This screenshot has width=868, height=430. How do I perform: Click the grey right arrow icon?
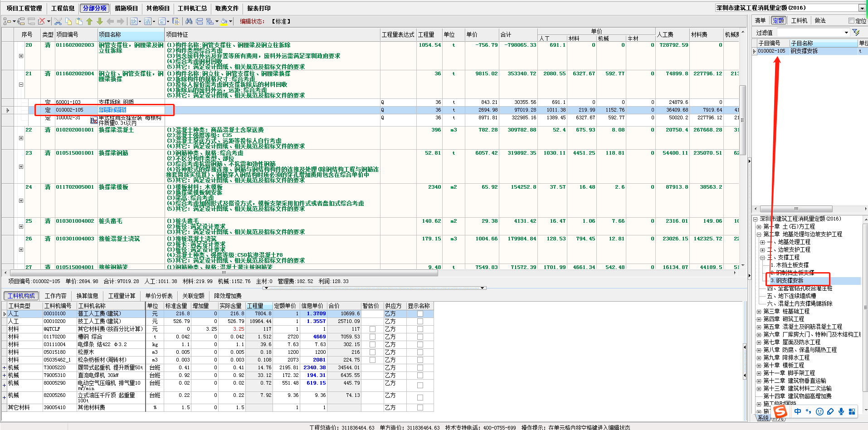(x=121, y=21)
